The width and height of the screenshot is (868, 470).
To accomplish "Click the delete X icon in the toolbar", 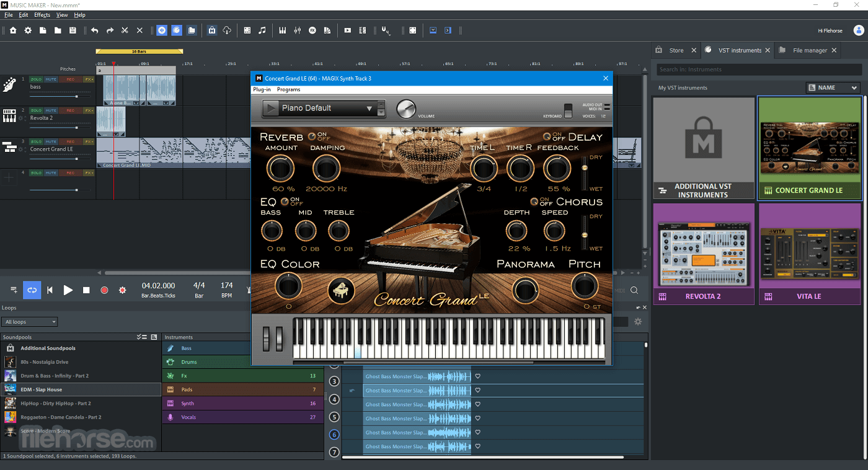I will (x=139, y=30).
